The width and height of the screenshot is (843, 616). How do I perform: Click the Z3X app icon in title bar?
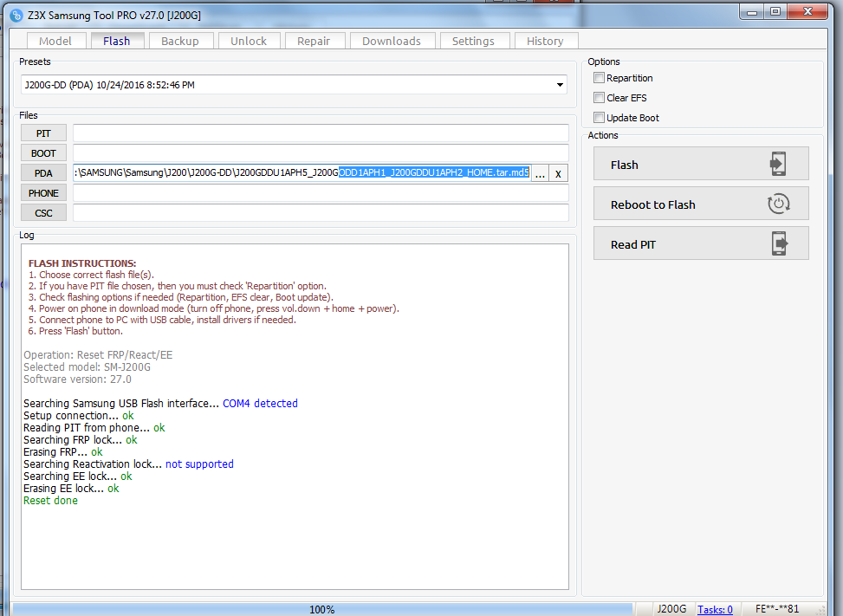tap(16, 16)
